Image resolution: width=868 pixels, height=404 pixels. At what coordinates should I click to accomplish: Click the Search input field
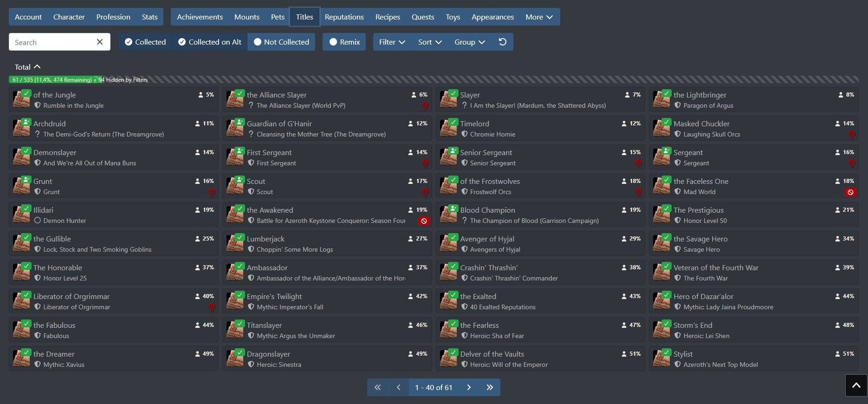tap(52, 42)
